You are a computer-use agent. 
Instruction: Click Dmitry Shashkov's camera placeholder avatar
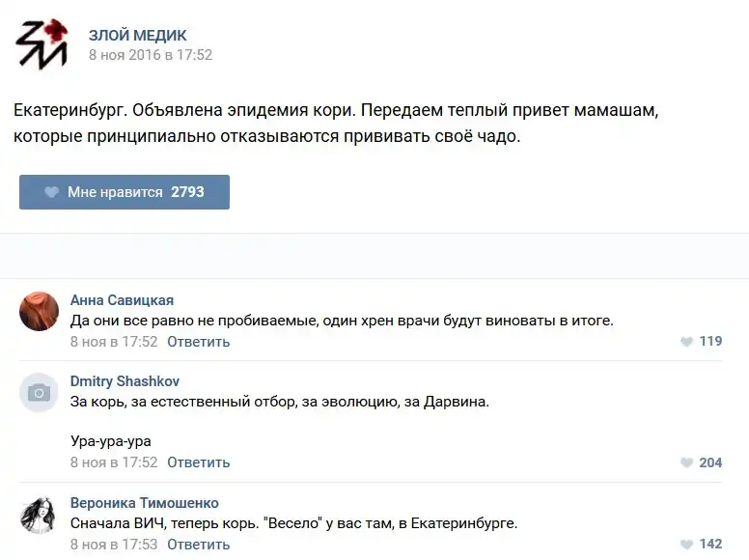tap(40, 392)
